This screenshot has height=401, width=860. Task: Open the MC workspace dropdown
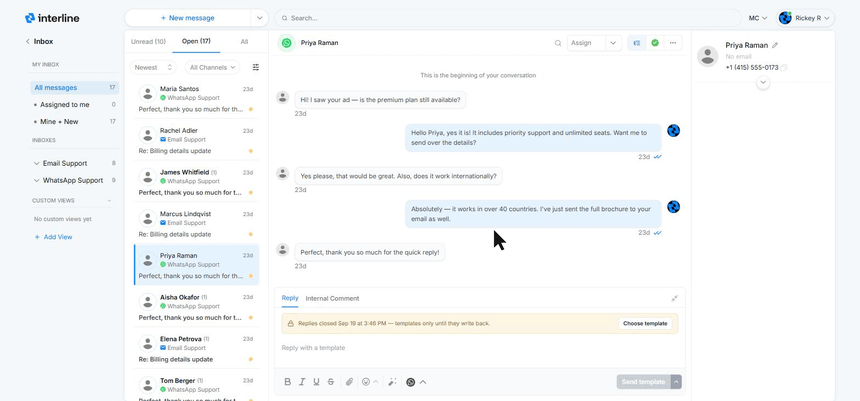click(758, 18)
